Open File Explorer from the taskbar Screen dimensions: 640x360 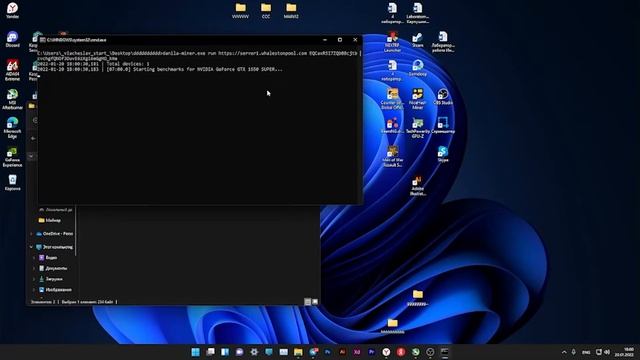tap(298, 352)
